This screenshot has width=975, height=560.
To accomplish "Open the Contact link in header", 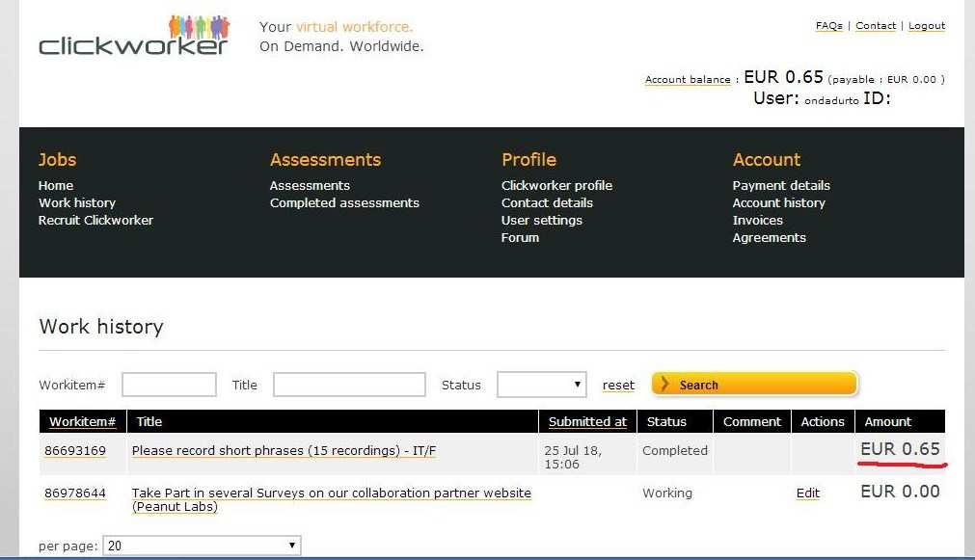I will (876, 25).
